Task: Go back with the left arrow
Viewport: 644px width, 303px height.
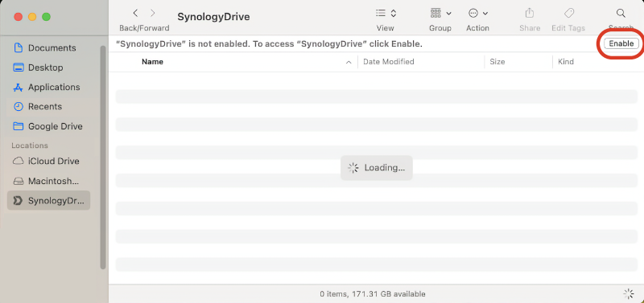Action: click(135, 13)
